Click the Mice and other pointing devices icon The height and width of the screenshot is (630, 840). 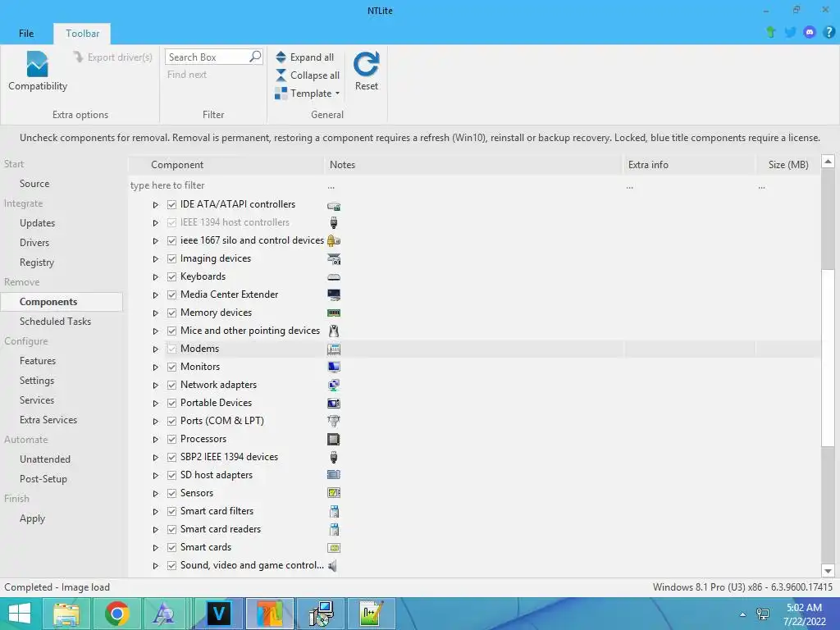(334, 331)
